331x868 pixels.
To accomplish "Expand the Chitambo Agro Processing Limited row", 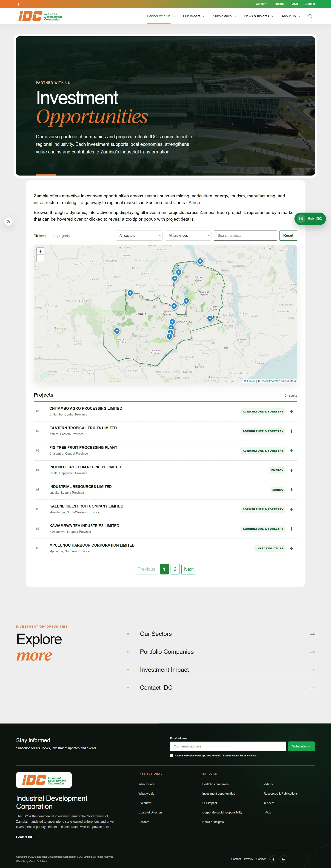I will pyautogui.click(x=291, y=411).
